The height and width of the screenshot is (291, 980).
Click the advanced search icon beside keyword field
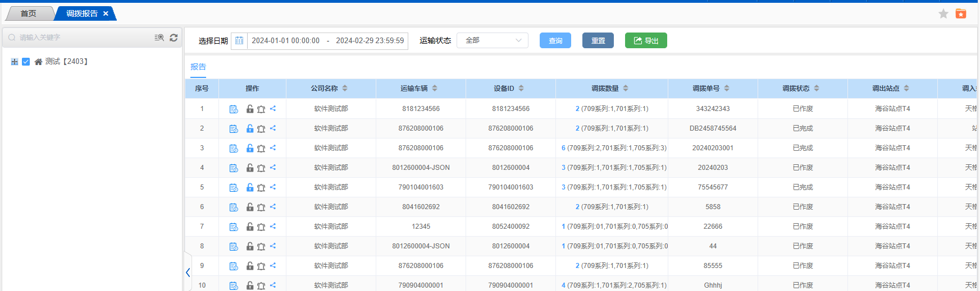pyautogui.click(x=159, y=38)
